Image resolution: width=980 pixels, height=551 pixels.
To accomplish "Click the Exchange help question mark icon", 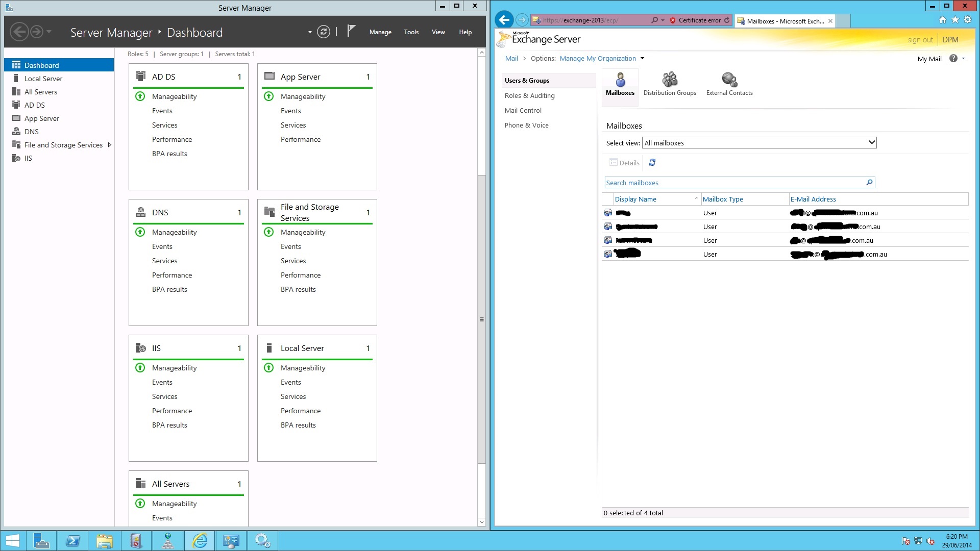I will click(953, 59).
